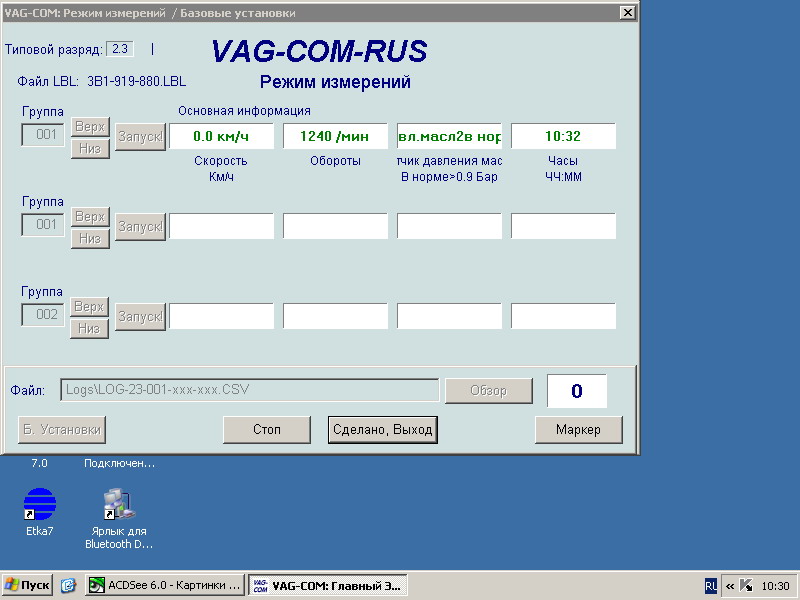Open the Пуск start menu
The image size is (800, 600).
(27, 585)
